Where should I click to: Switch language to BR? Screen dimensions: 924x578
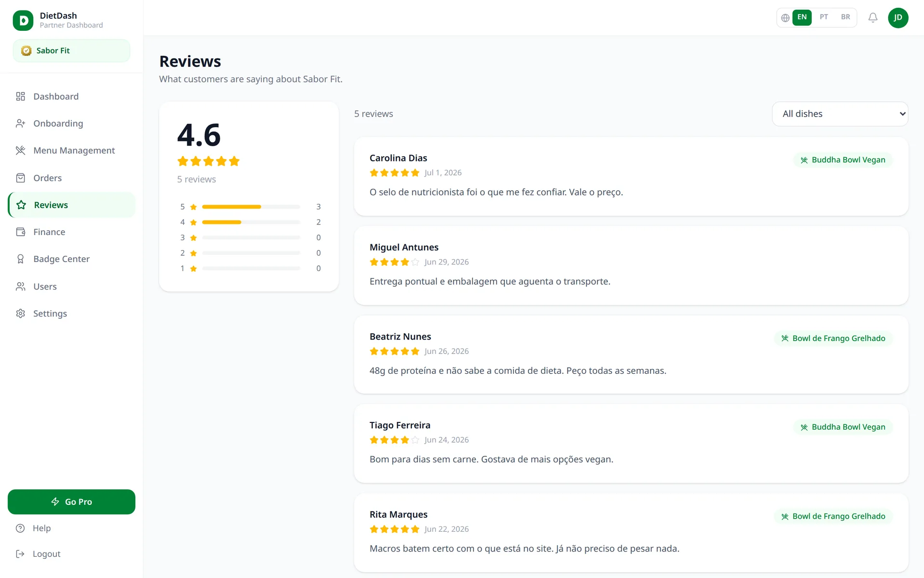846,17
